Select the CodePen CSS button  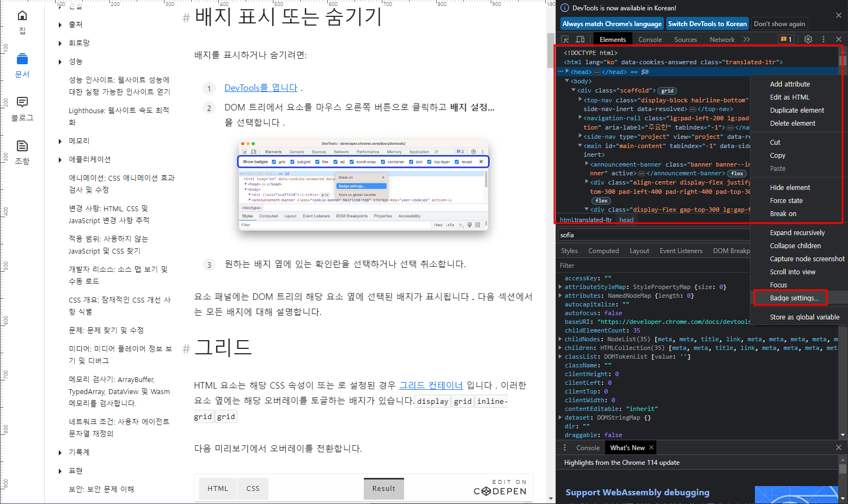(x=253, y=488)
